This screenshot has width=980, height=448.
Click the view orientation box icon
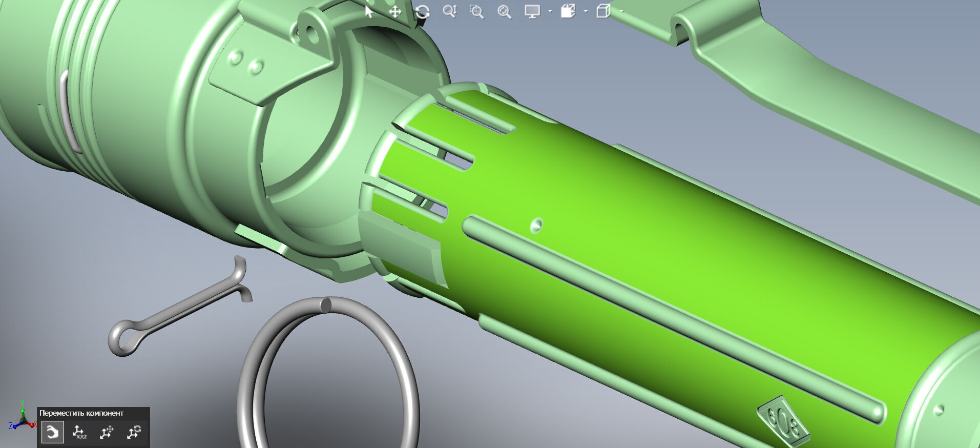point(568,11)
